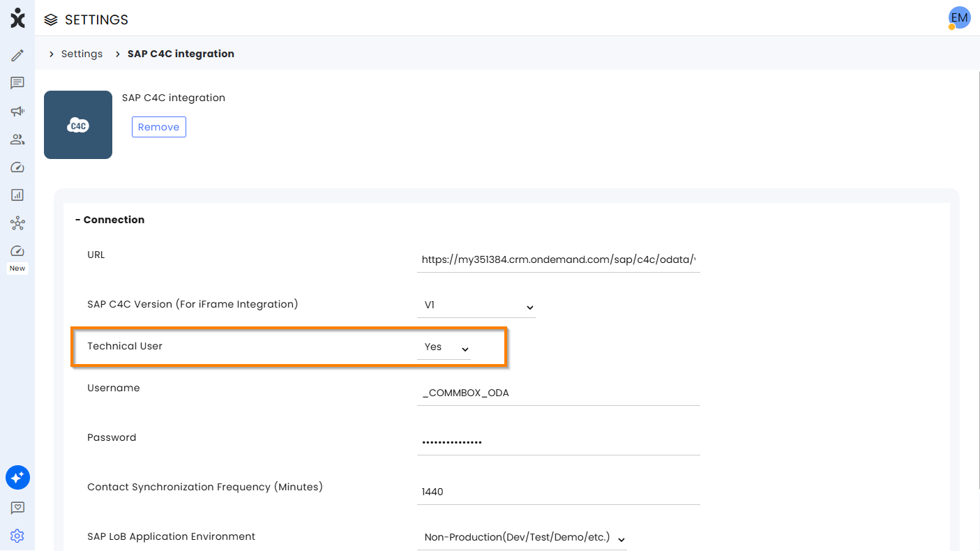Click the synchronization frequency field 1440
The image size is (980, 551).
coord(559,492)
